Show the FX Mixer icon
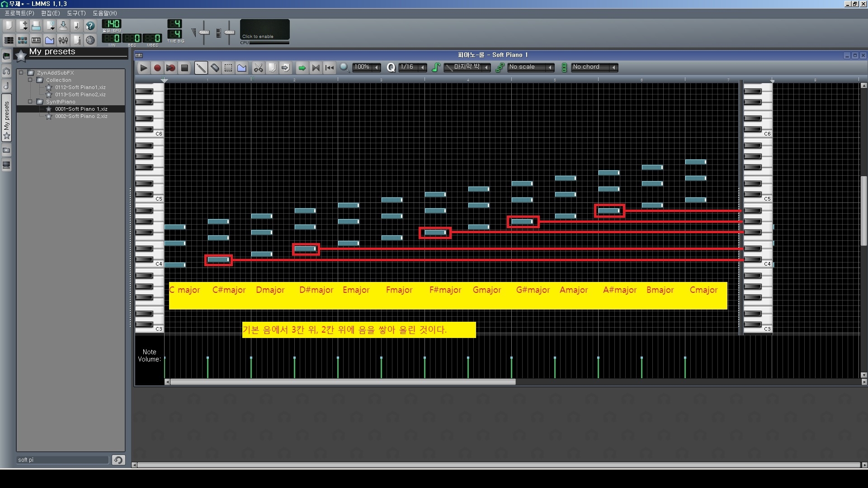Image resolution: width=868 pixels, height=488 pixels. [63, 40]
